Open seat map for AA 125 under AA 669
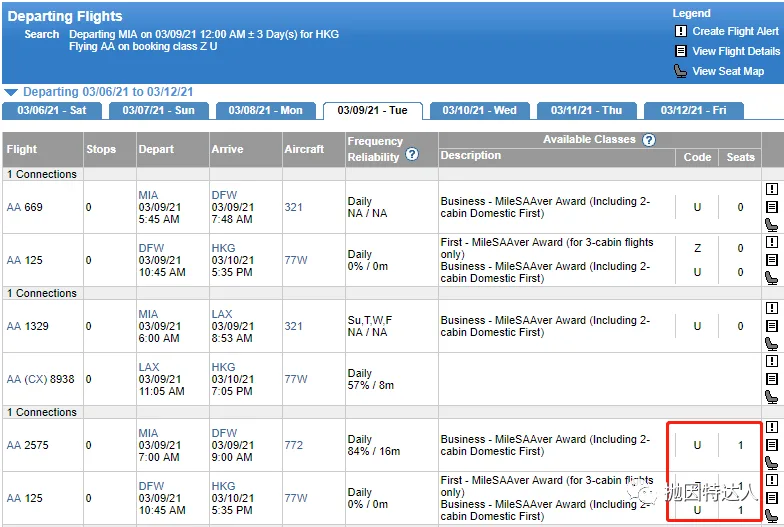 (x=772, y=278)
